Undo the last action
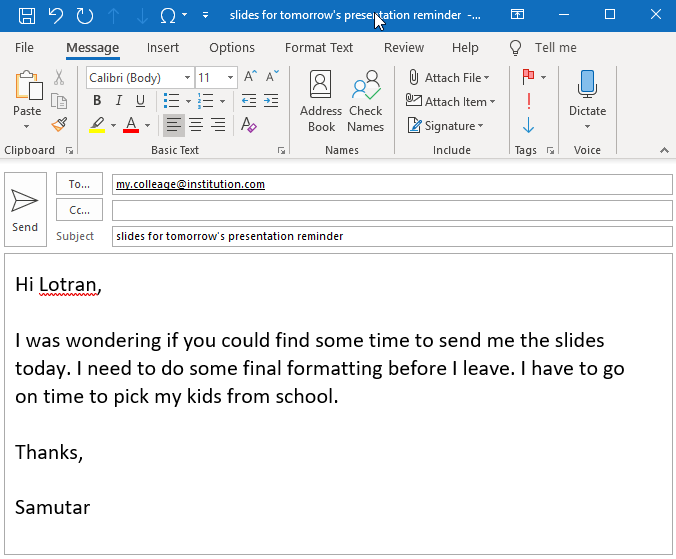This screenshot has width=676, height=559. [x=56, y=16]
